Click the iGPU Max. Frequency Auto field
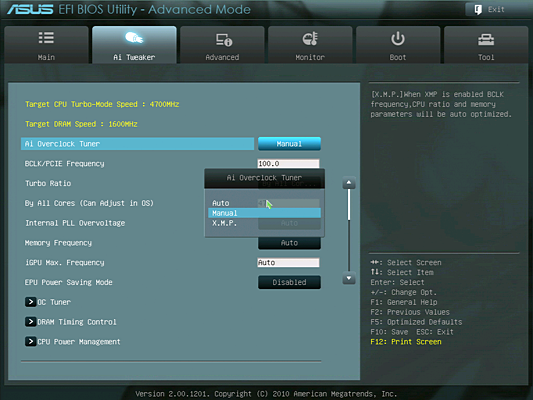The width and height of the screenshot is (533, 400). click(x=288, y=262)
